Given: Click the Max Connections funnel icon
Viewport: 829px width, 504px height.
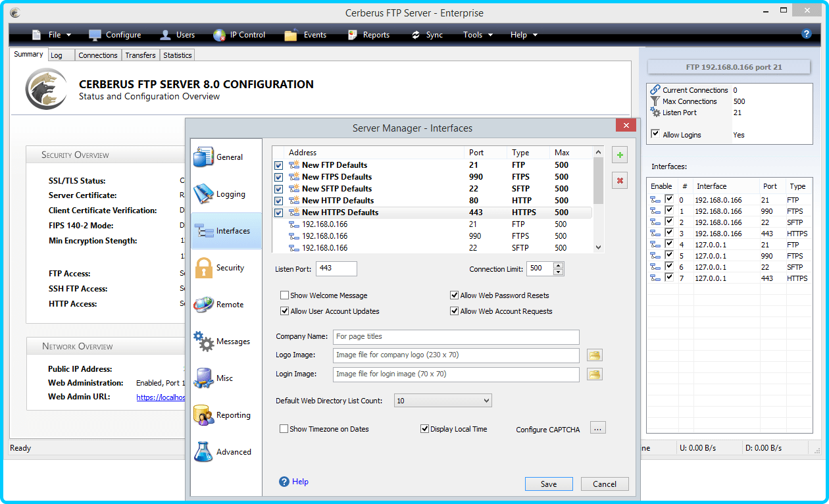Looking at the screenshot, I should (x=655, y=101).
